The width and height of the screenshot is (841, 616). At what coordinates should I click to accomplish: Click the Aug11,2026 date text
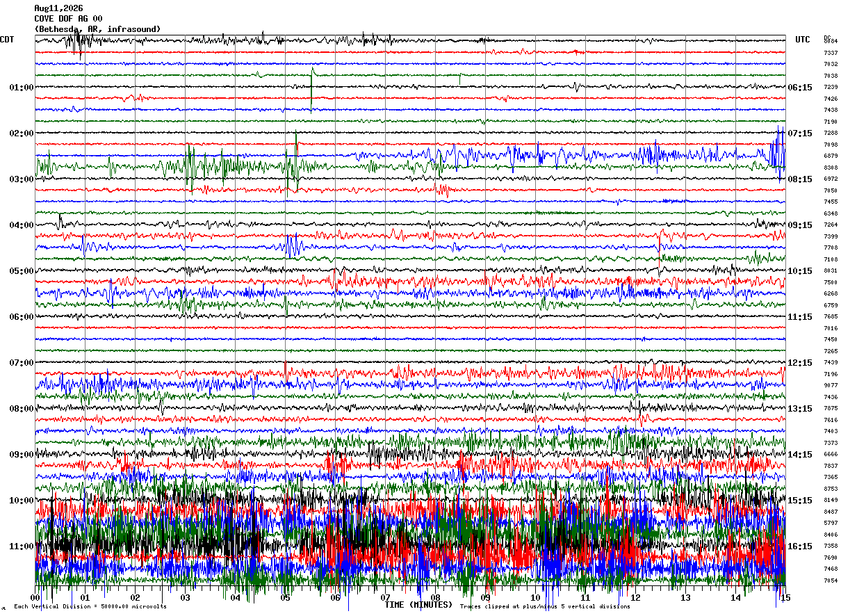(x=58, y=8)
